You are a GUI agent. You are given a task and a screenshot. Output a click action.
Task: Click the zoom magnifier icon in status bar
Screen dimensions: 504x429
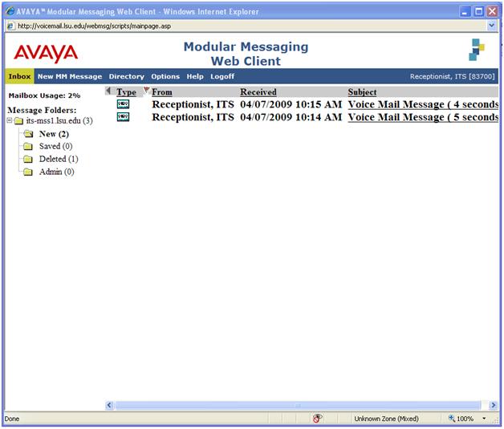[x=452, y=418]
